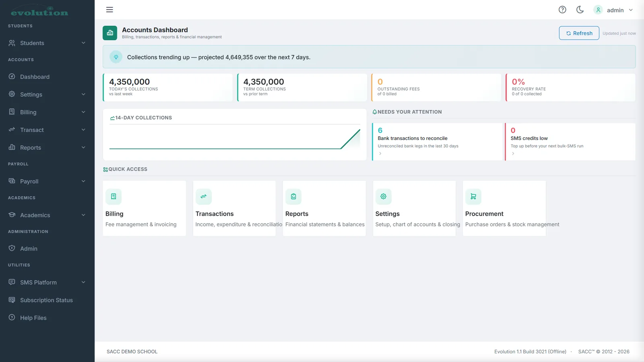
Task: Select Dashboard in the sidebar
Action: [x=47, y=76]
